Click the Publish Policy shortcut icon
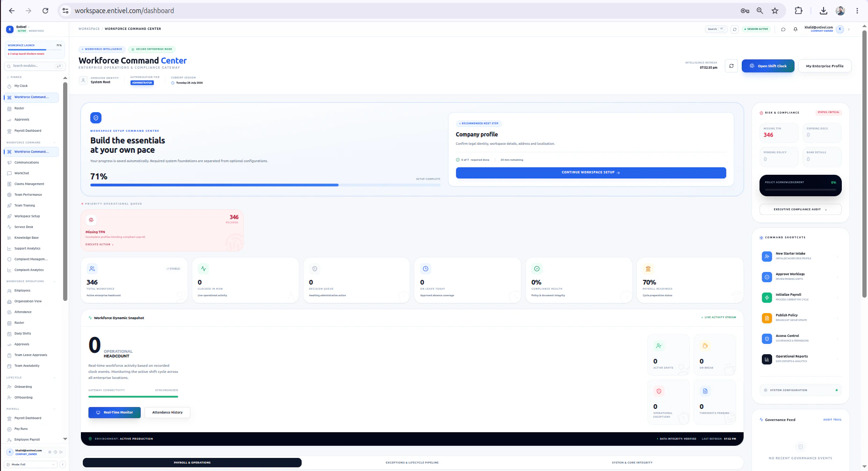868x471 pixels. pos(767,318)
